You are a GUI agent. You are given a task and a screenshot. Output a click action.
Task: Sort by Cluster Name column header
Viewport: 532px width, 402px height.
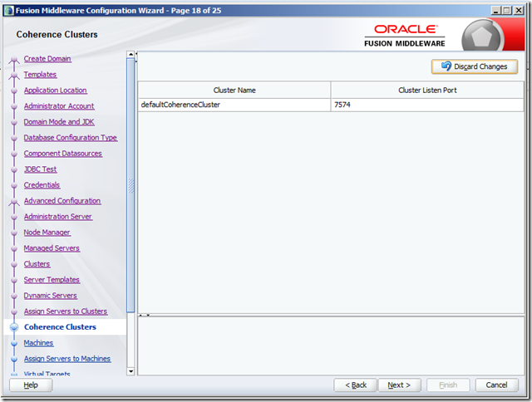[234, 91]
